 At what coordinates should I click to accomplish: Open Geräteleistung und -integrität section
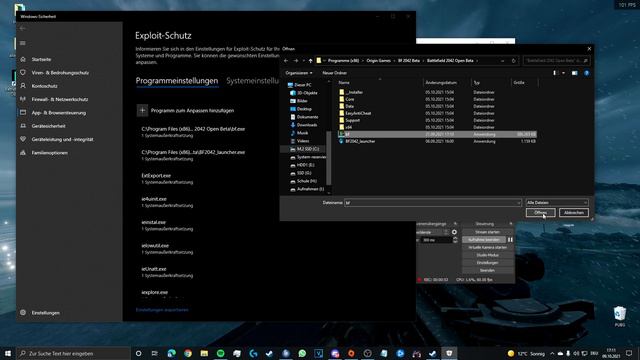pyautogui.click(x=62, y=139)
